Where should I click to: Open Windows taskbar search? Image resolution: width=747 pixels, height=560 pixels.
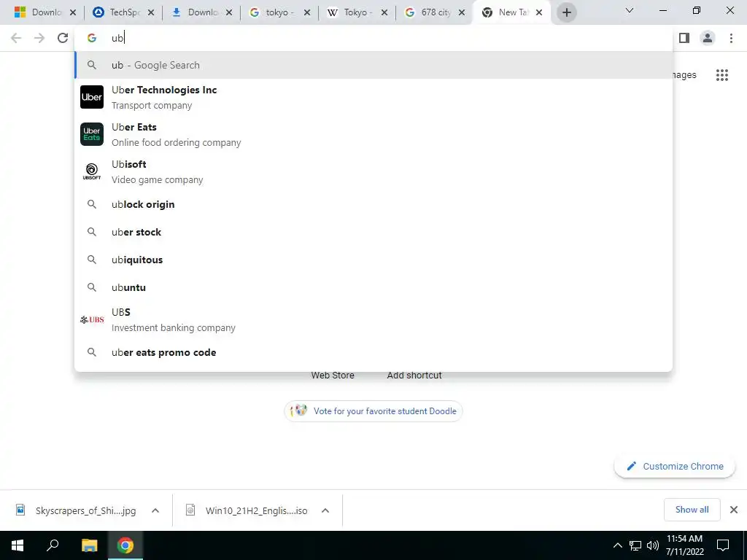(53, 545)
